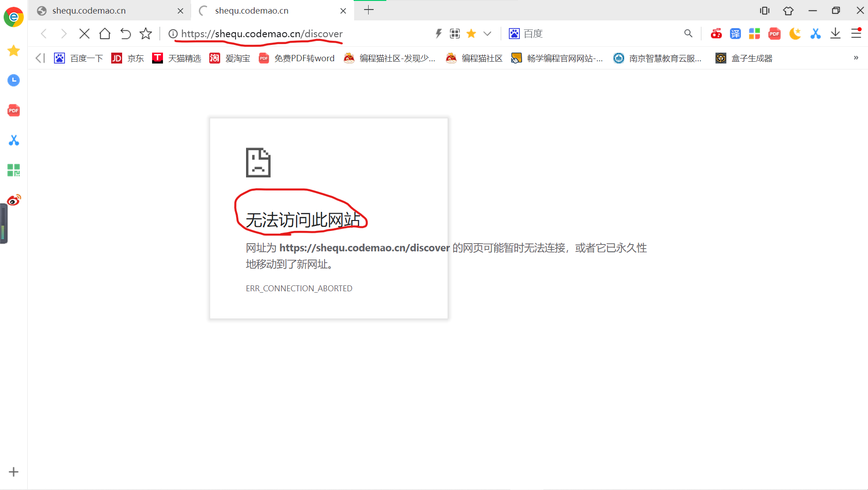Click the 无法访问此网站 heading

pos(303,220)
